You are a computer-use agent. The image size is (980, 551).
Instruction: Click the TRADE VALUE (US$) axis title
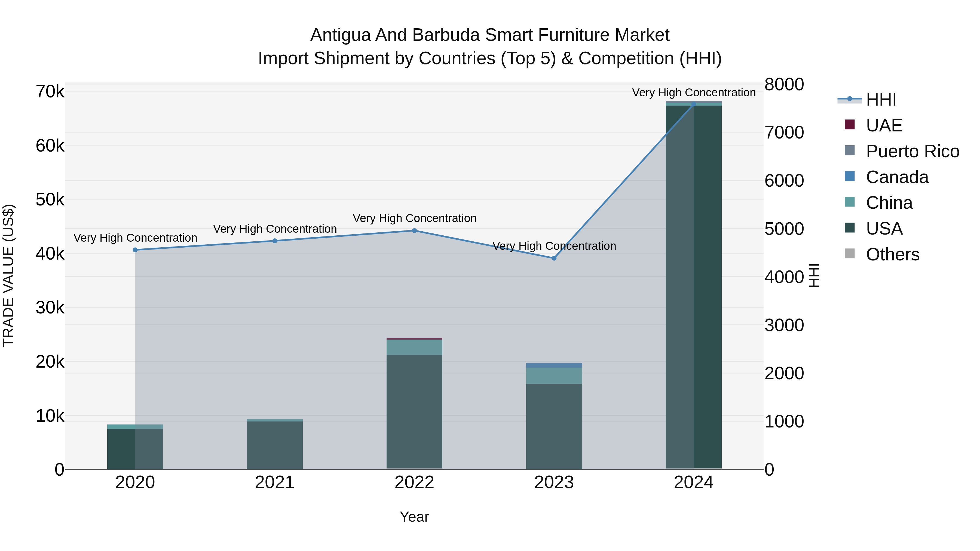pyautogui.click(x=8, y=275)
